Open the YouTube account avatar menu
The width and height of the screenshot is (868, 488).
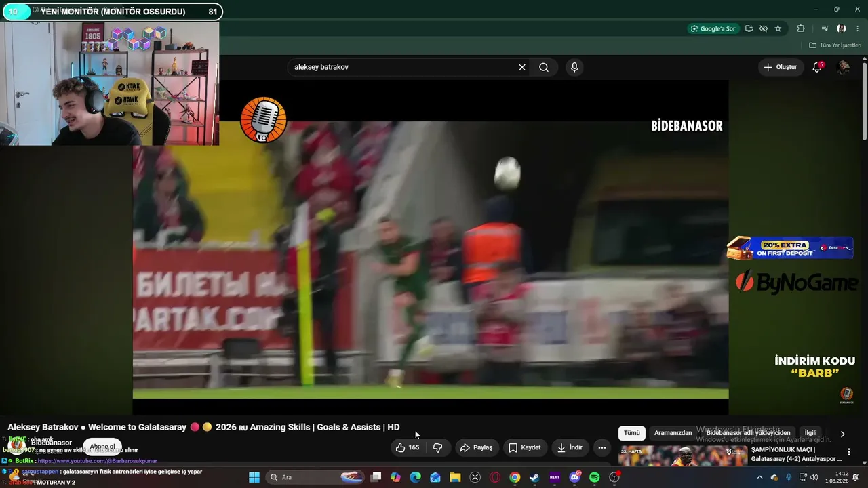[844, 67]
